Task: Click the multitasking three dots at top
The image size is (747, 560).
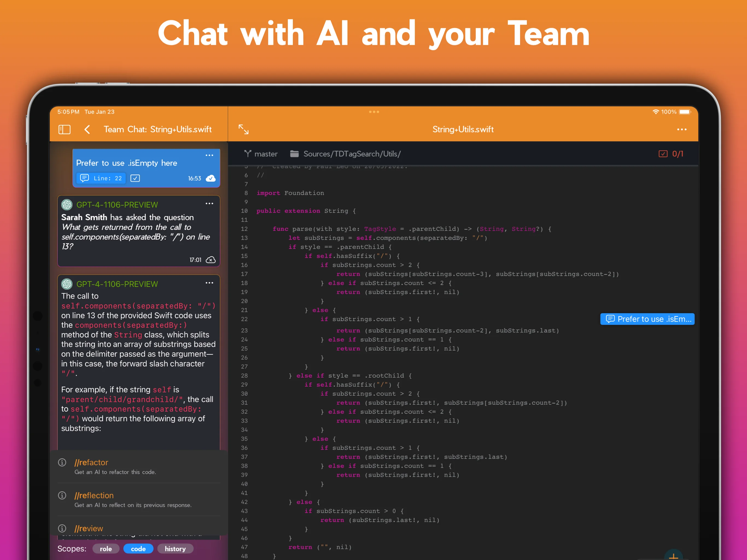Action: tap(374, 112)
